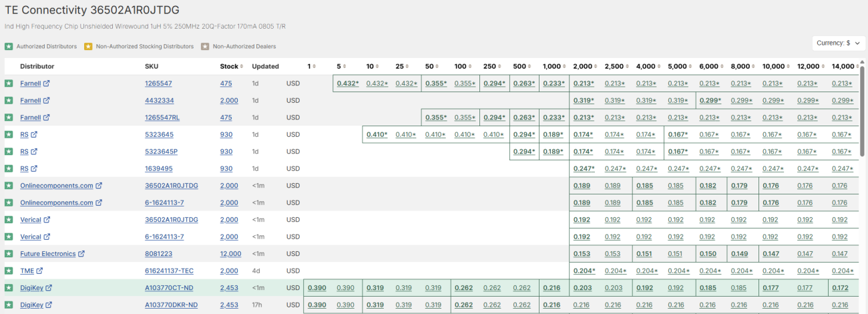This screenshot has width=868, height=314.
Task: Click external link icon beside TME
Action: click(39, 271)
